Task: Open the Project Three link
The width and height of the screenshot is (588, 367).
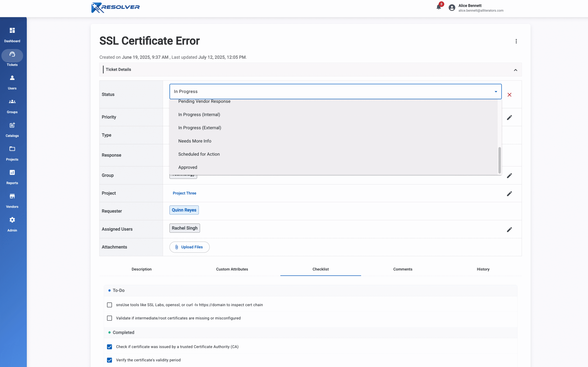Action: 184,193
